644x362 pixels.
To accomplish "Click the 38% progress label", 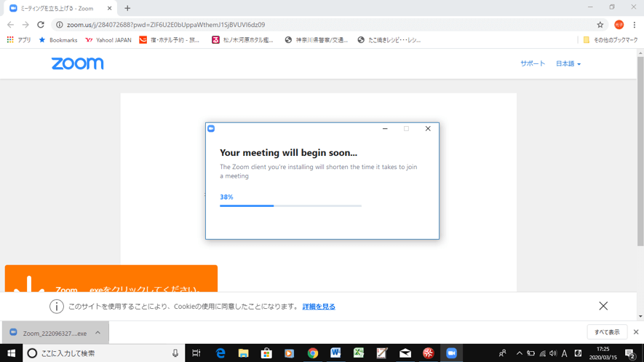I will (x=226, y=197).
